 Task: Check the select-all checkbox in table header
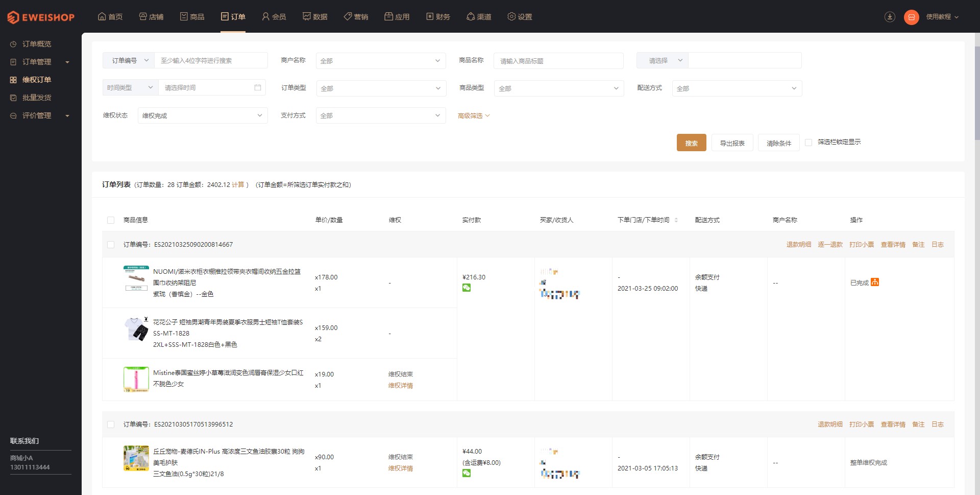tap(111, 220)
